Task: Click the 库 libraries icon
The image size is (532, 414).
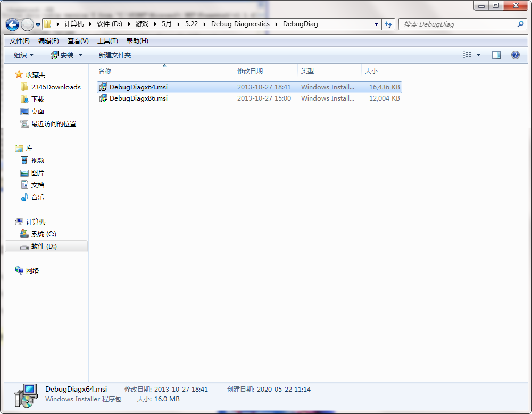Action: tap(19, 148)
